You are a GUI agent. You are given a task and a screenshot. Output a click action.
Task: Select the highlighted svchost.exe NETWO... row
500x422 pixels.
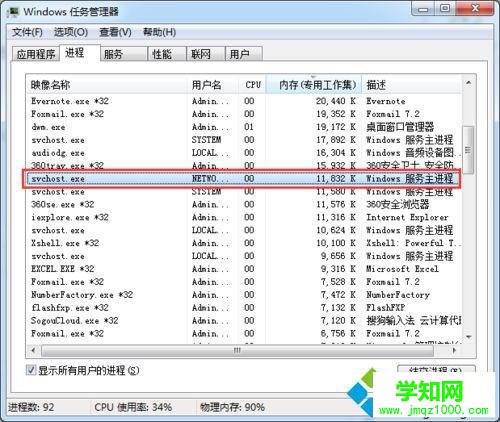(x=244, y=179)
